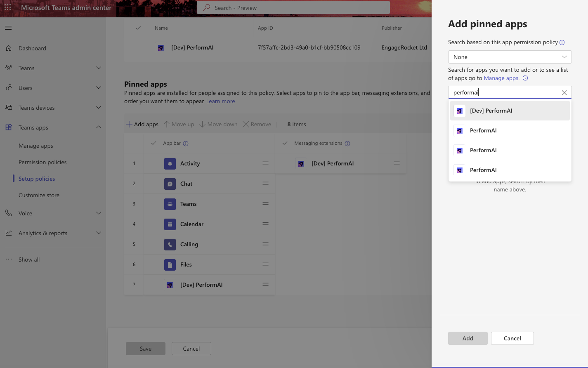588x368 pixels.
Task: Click drag handle on messaging extension PerformAI
Action: pyautogui.click(x=397, y=163)
